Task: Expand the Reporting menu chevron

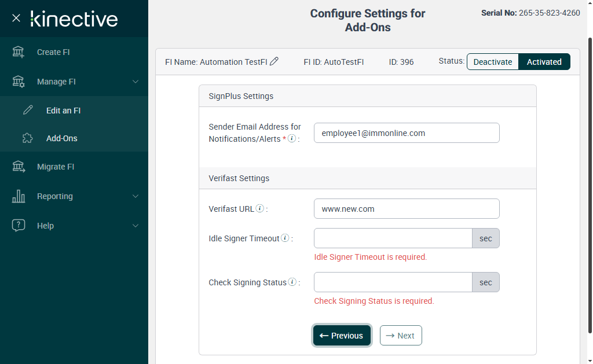Action: (x=136, y=196)
